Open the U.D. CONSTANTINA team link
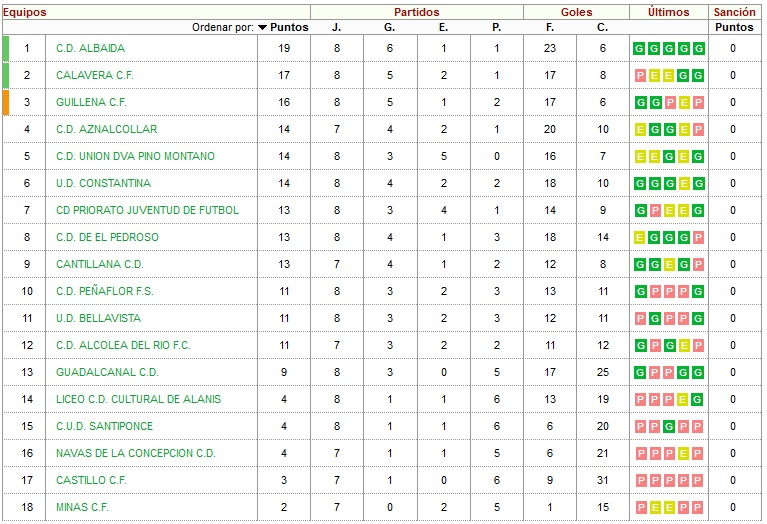 click(x=103, y=183)
